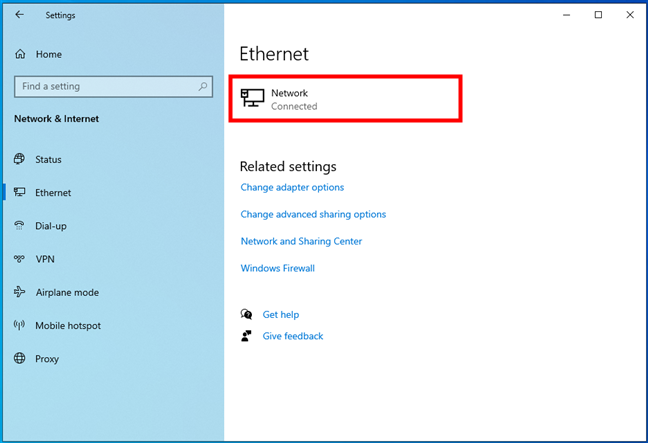Go to Mobile hotspot settings
This screenshot has height=443, width=648.
68,326
